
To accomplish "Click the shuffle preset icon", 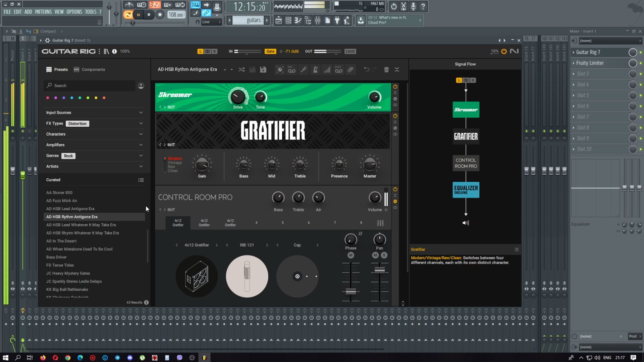I will (x=241, y=70).
